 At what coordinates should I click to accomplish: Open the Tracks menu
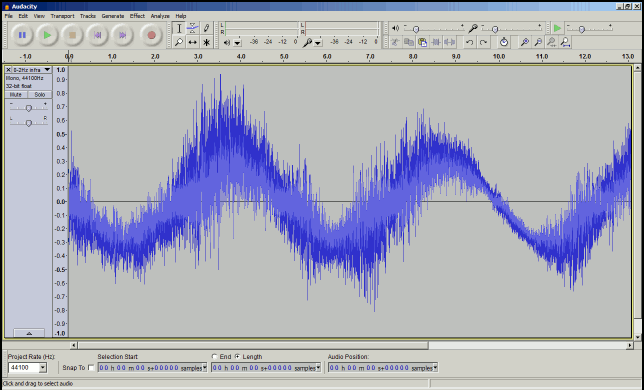pos(87,16)
